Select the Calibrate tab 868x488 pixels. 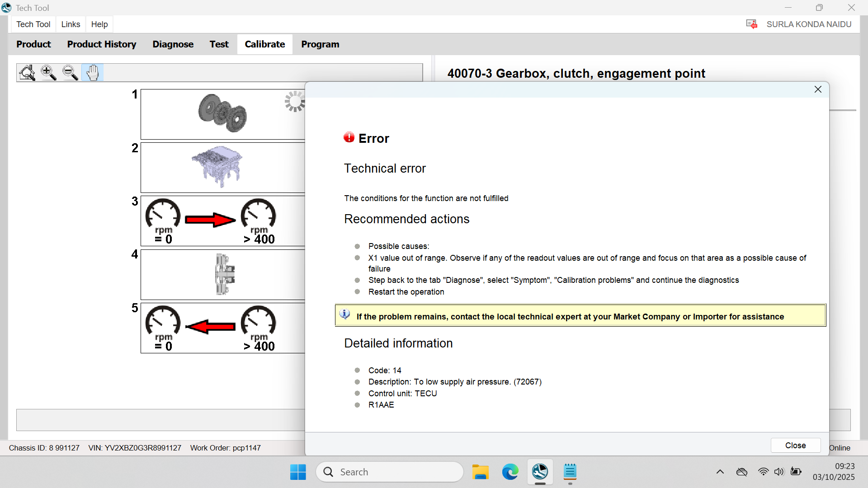point(265,44)
